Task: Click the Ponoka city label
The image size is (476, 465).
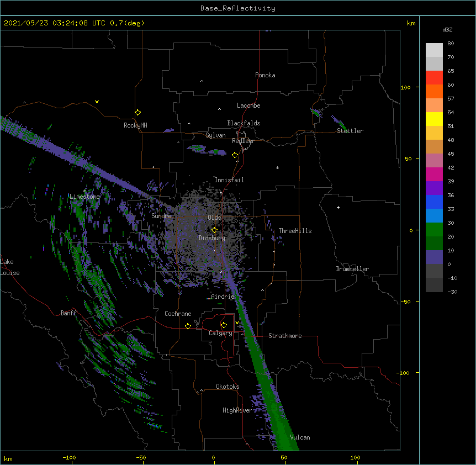Action: tap(265, 75)
